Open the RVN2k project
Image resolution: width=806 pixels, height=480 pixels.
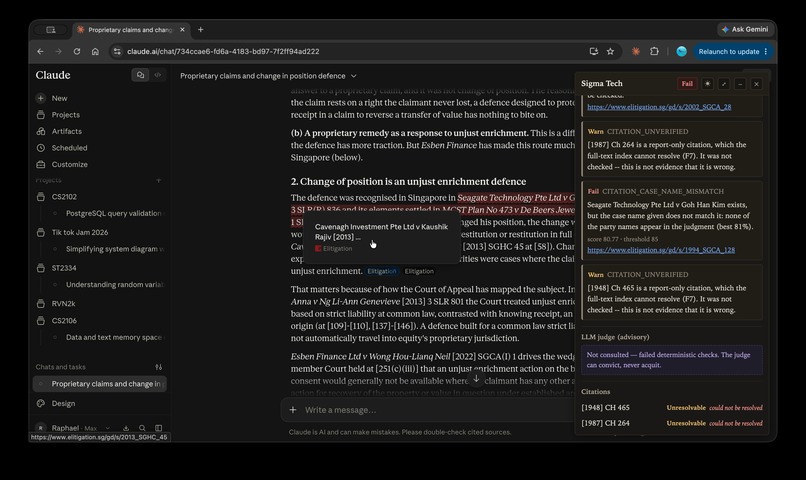point(63,304)
